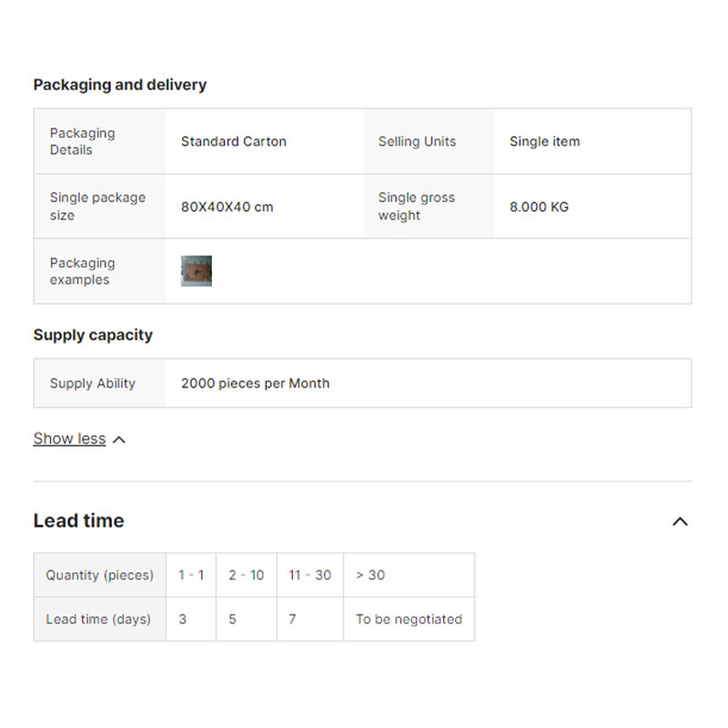The image size is (728, 728).
Task: Click the Selling Units label cell
Action: [x=418, y=141]
